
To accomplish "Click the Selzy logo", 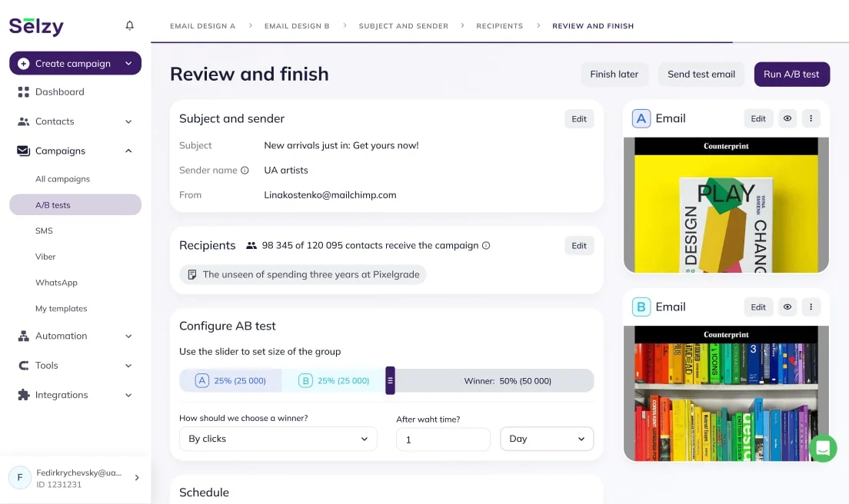I will [36, 26].
